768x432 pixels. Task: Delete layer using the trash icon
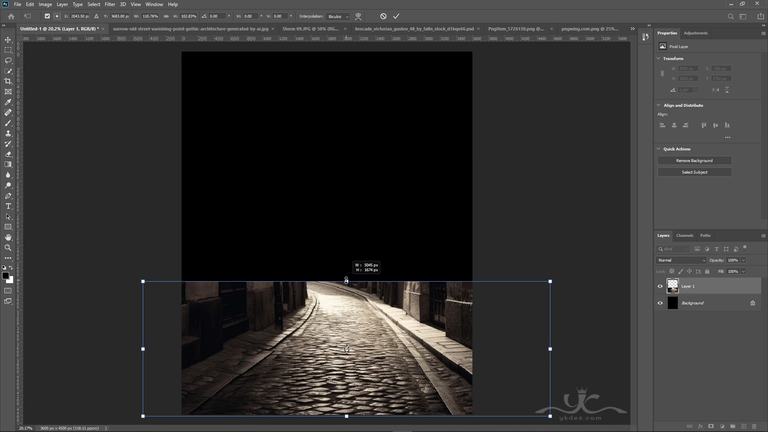tap(754, 426)
